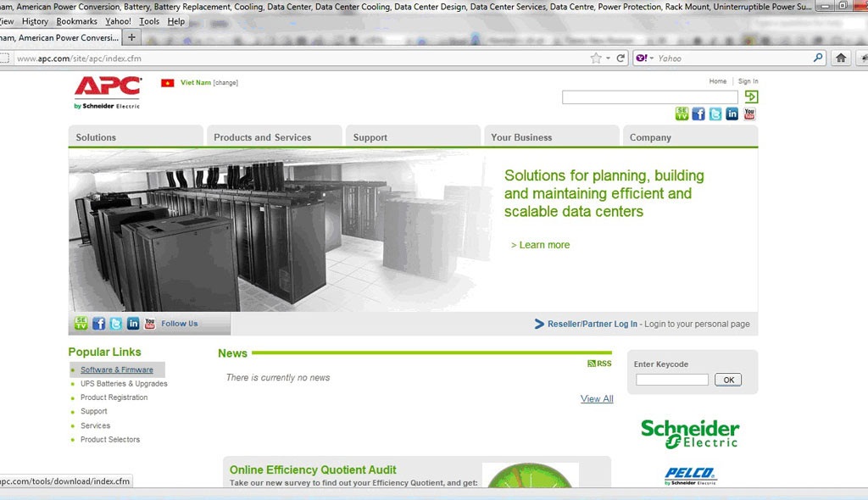The width and height of the screenshot is (868, 500).
Task: Open a new browser tab
Action: [131, 37]
